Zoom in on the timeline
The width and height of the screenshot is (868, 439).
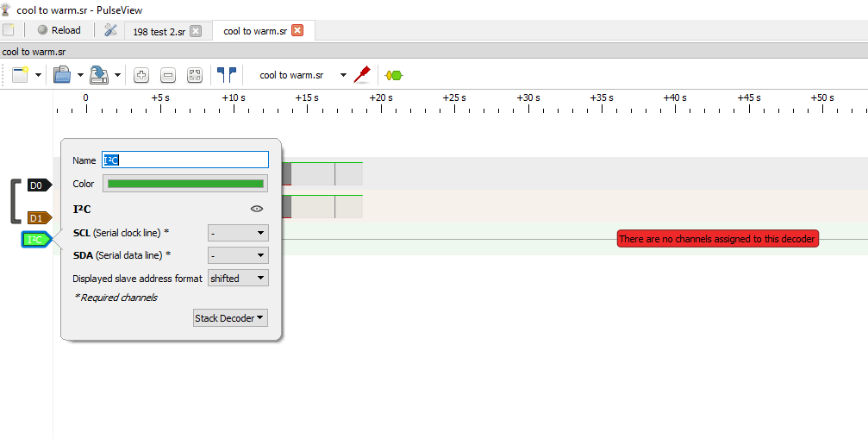click(141, 75)
